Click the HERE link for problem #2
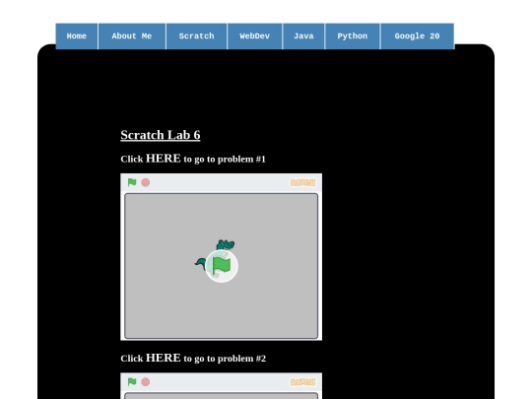Viewport: 532px width, 399px height. click(x=164, y=358)
